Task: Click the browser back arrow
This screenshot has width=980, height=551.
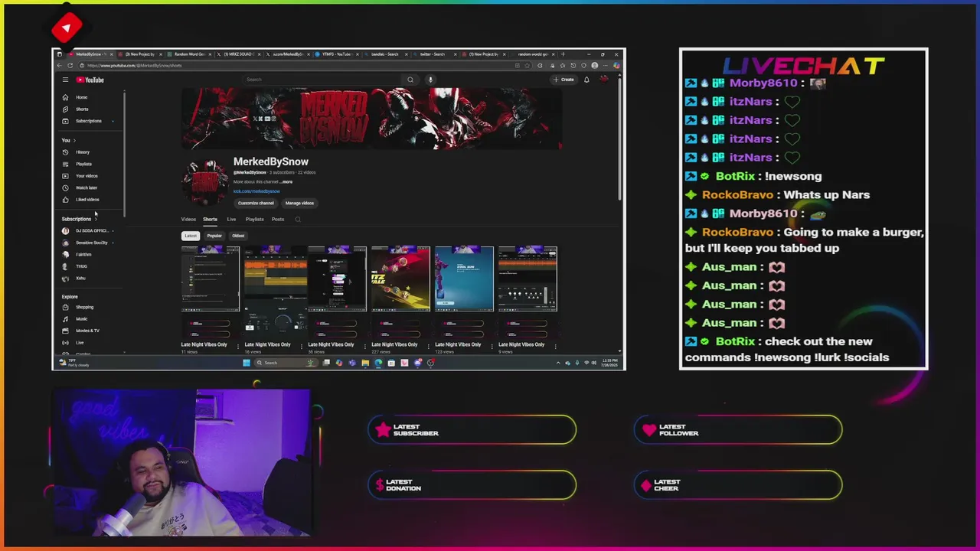Action: coord(60,65)
